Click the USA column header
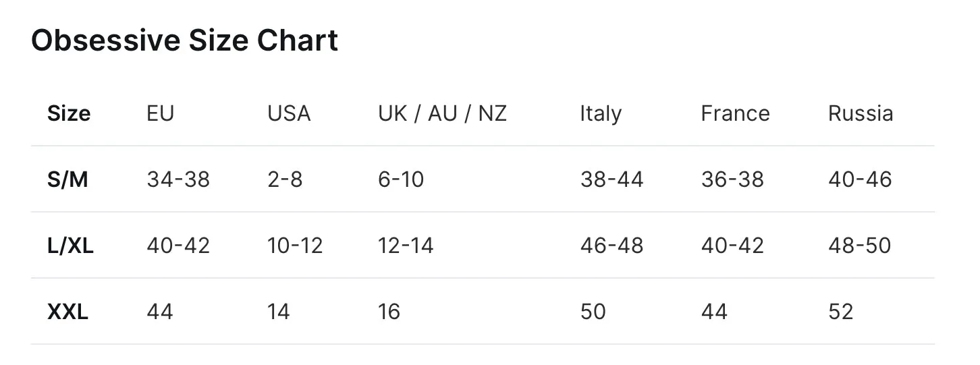Viewport: 980px width, 365px height. [289, 113]
